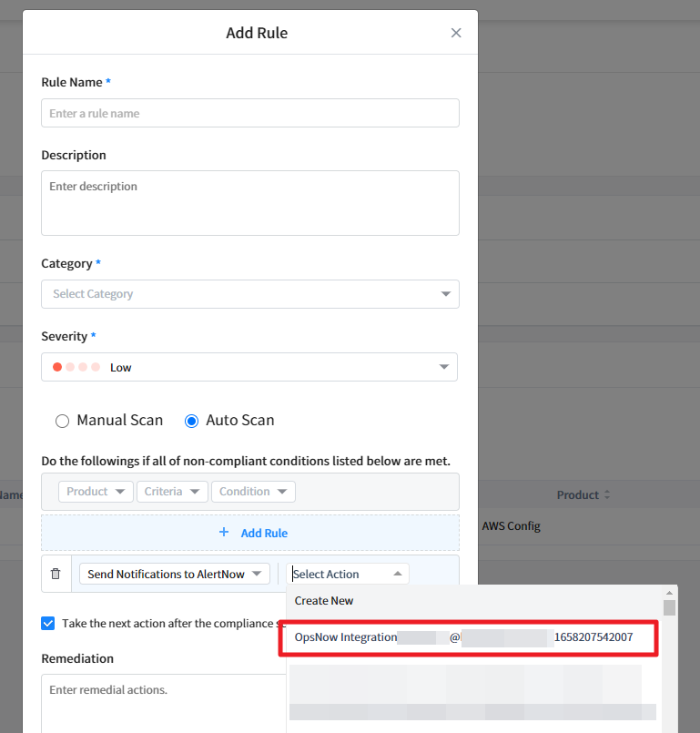The width and height of the screenshot is (700, 733).
Task: Click the Add Rule dashed button
Action: click(x=250, y=533)
